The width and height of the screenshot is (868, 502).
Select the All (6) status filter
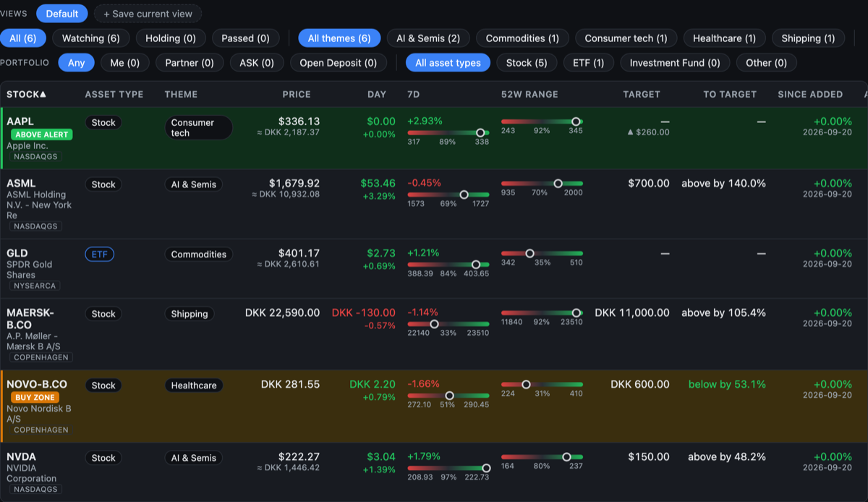(x=23, y=38)
